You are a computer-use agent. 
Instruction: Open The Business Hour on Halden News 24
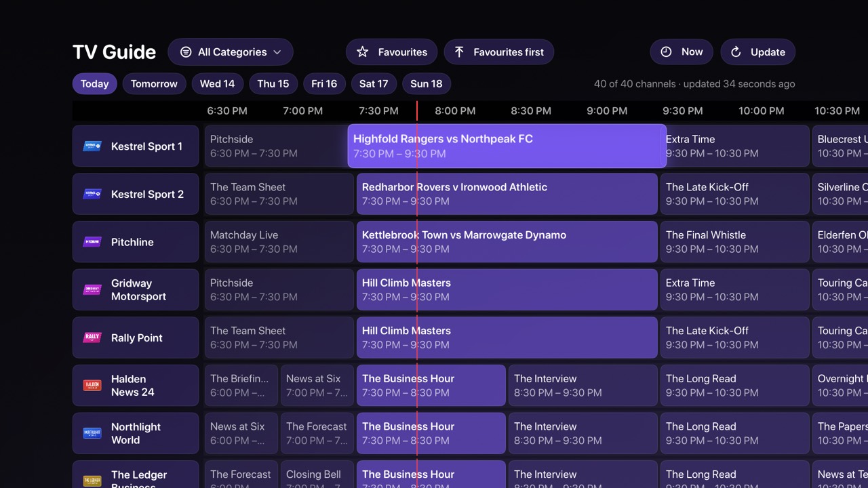point(431,386)
